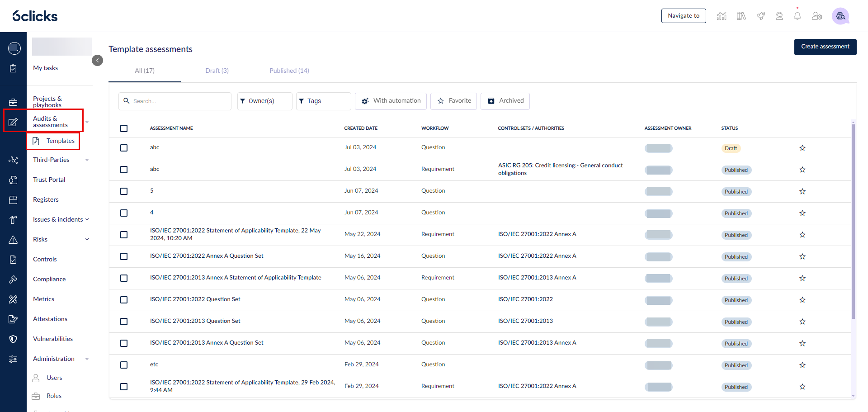The width and height of the screenshot is (868, 412).
Task: Click the Attestations signature sidebar icon
Action: tap(13, 319)
